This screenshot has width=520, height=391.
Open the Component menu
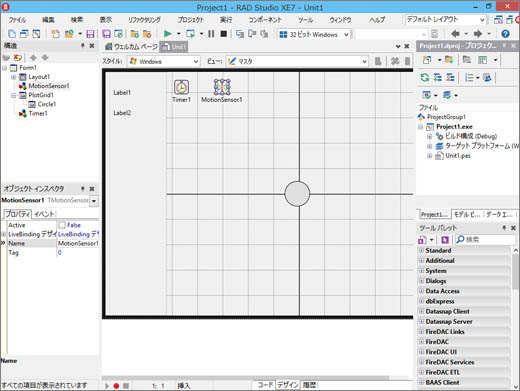pyautogui.click(x=265, y=20)
